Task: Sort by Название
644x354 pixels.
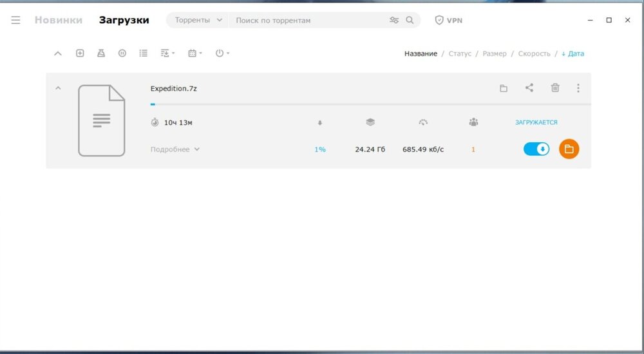Action: tap(421, 53)
